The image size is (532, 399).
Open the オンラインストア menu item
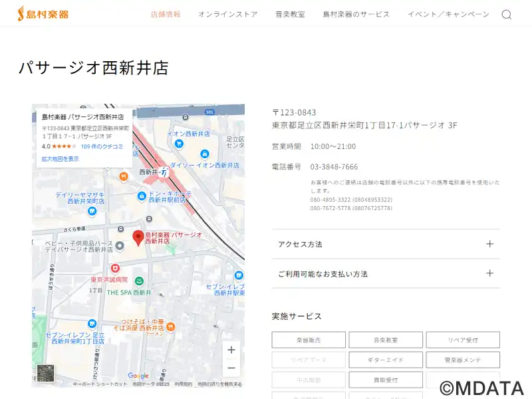tap(228, 14)
